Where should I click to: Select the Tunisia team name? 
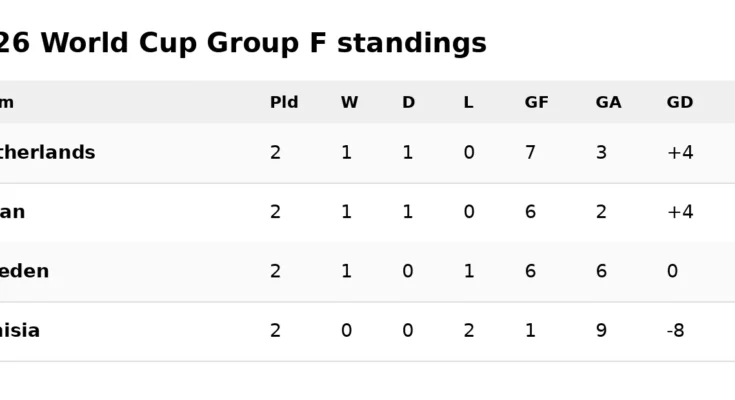[x=20, y=331]
